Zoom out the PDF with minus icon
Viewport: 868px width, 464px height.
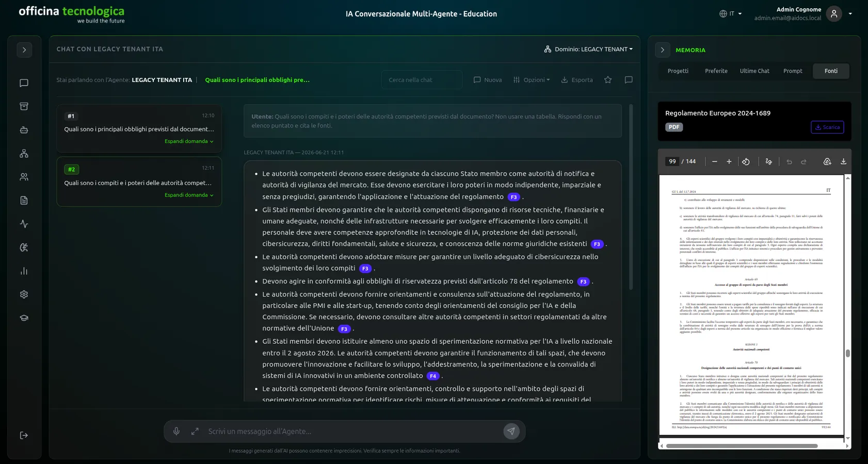coord(715,162)
